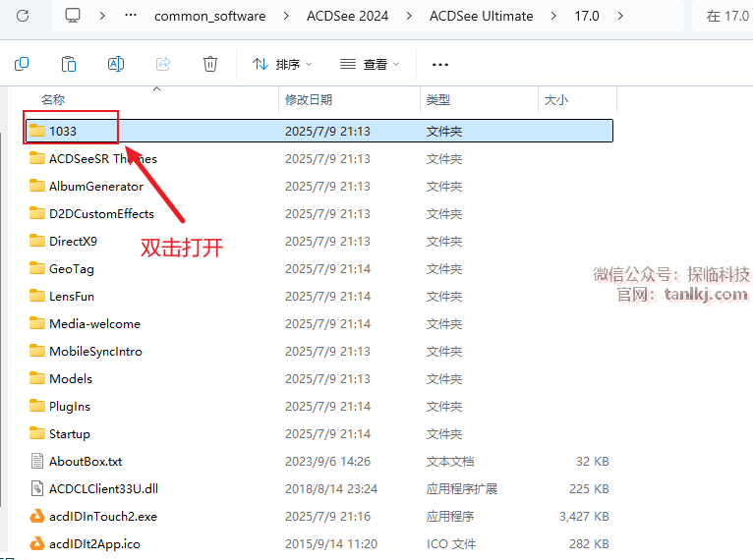Select the AboutBox.txt file name
753x560 pixels.
[x=86, y=461]
